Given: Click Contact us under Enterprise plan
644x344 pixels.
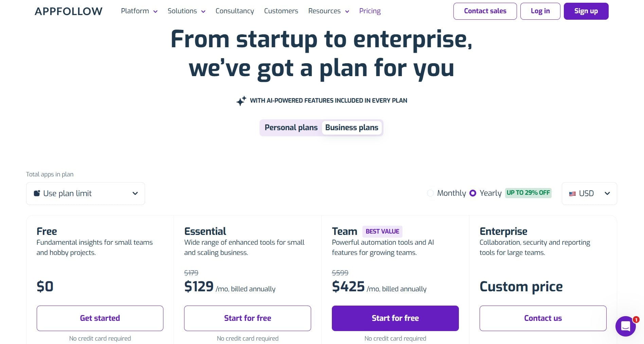Looking at the screenshot, I should point(543,318).
